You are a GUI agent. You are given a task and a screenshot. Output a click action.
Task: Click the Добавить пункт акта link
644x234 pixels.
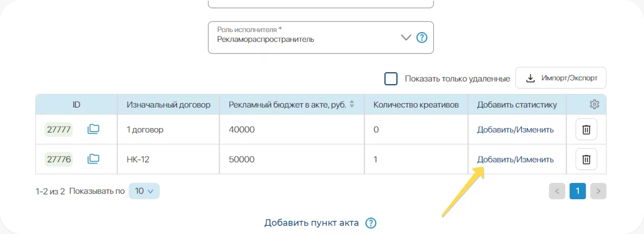point(312,223)
